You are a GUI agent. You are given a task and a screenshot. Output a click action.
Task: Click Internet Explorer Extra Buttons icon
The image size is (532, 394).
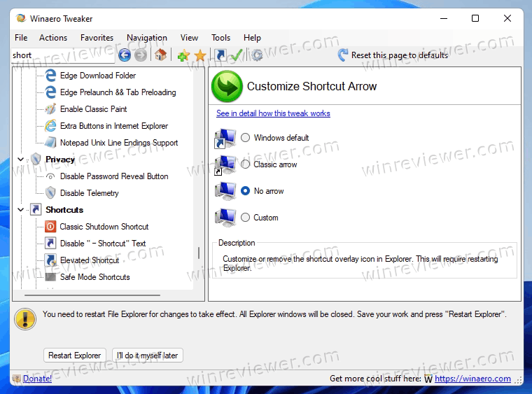pyautogui.click(x=50, y=126)
